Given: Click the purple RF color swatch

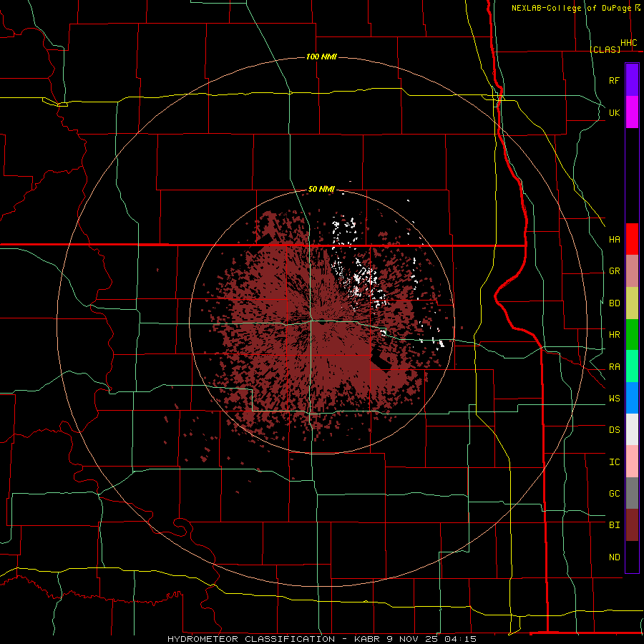Looking at the screenshot, I should (632, 80).
